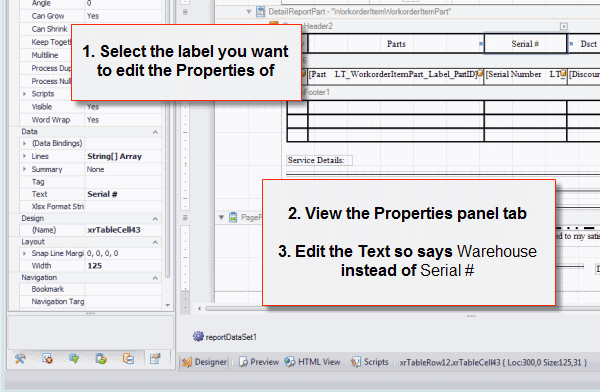Select the Multiline property row
The image size is (600, 392).
[45, 55]
